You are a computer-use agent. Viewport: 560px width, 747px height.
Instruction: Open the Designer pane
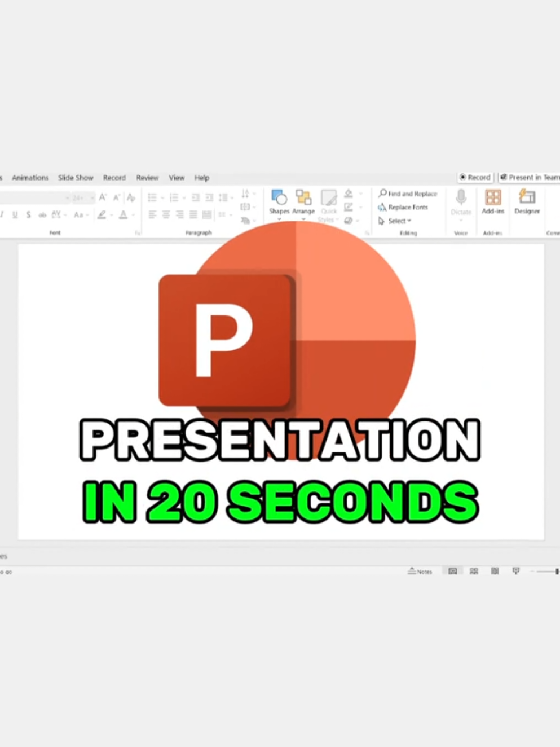click(527, 201)
